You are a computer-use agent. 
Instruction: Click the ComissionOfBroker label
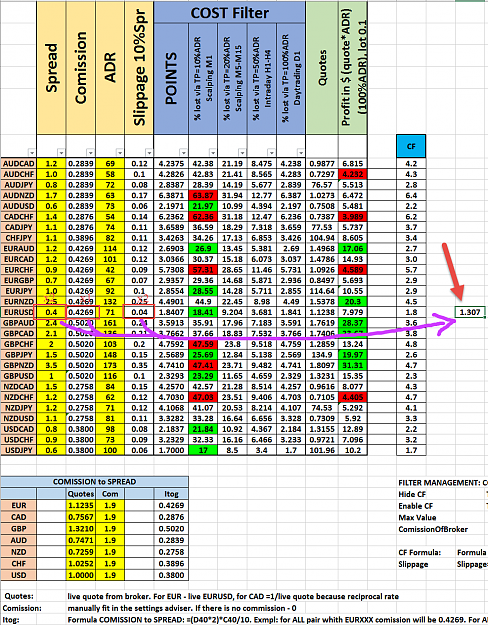click(x=433, y=529)
